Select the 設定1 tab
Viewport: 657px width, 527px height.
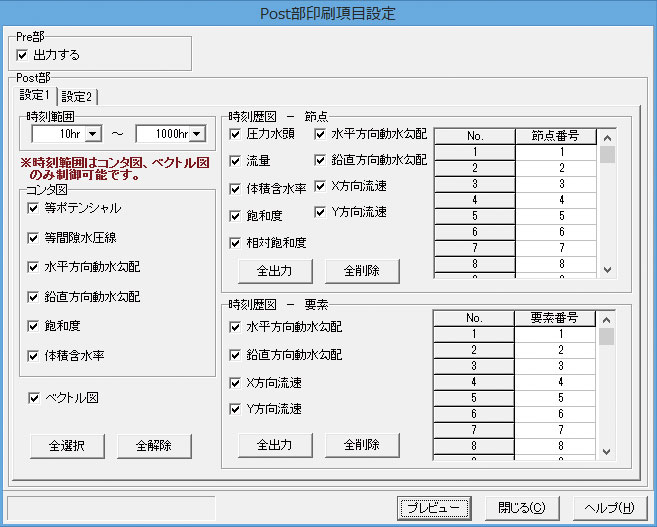[x=34, y=96]
